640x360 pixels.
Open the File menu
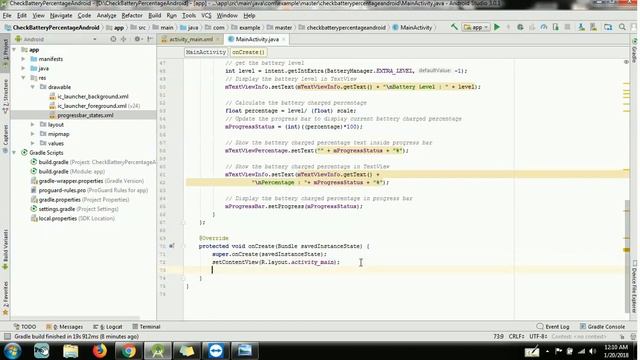[x=7, y=16]
